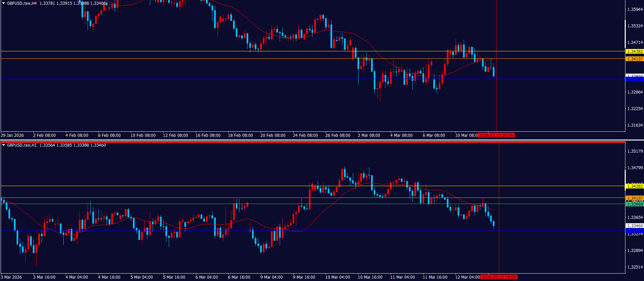Click blue 1.33356 price label in H4 chart
The height and width of the screenshot is (281, 644).
click(x=635, y=79)
